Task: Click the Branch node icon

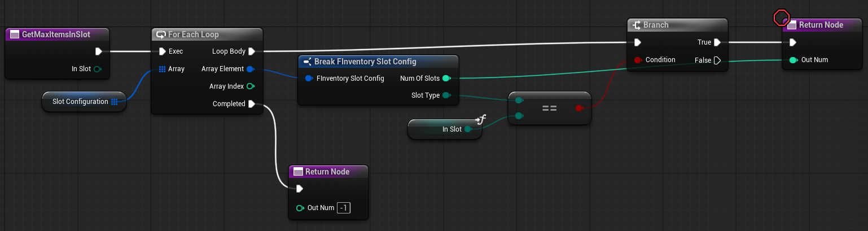Action: click(x=637, y=25)
